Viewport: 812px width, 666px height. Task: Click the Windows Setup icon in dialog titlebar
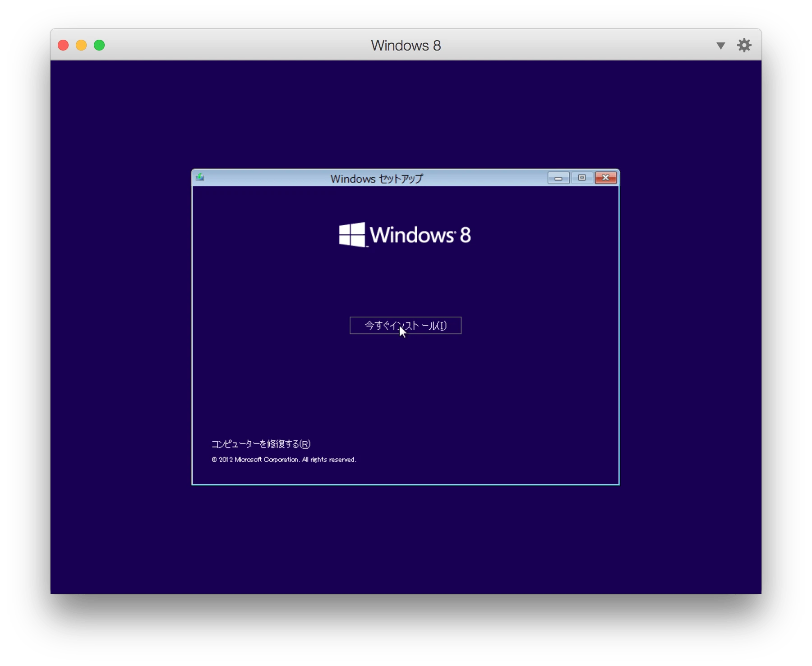200,178
